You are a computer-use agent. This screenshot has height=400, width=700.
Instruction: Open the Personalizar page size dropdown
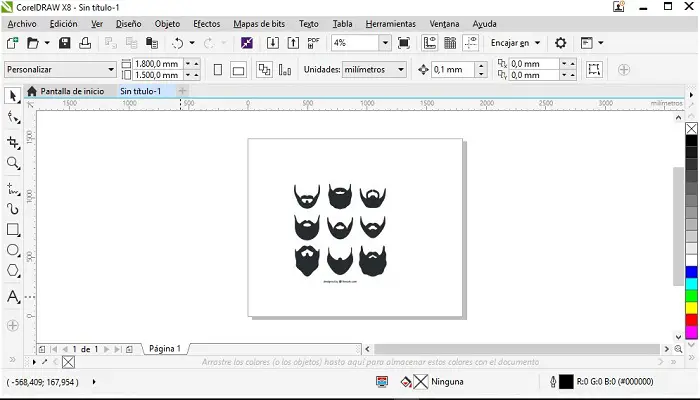111,70
